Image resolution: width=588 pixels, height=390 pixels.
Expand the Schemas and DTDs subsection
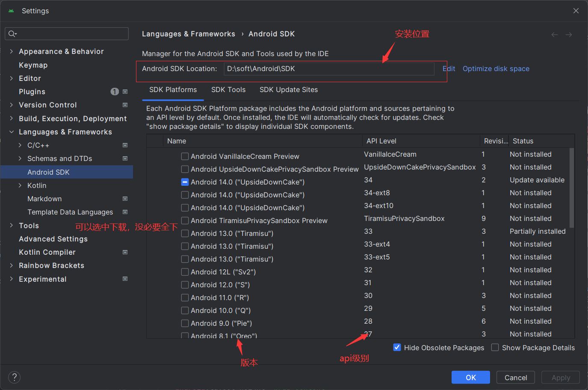click(20, 158)
